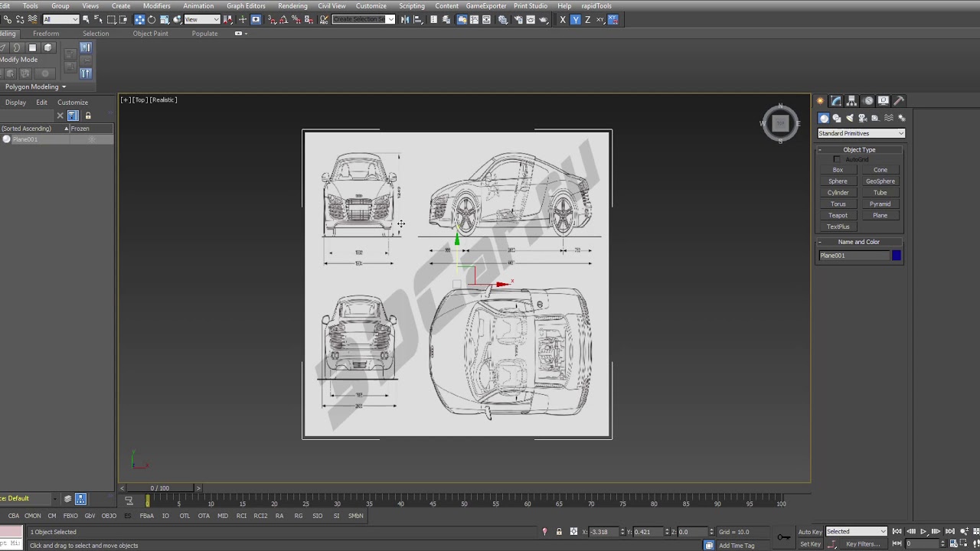The height and width of the screenshot is (551, 980).
Task: Click the teapot Render Production icon
Action: (x=544, y=19)
